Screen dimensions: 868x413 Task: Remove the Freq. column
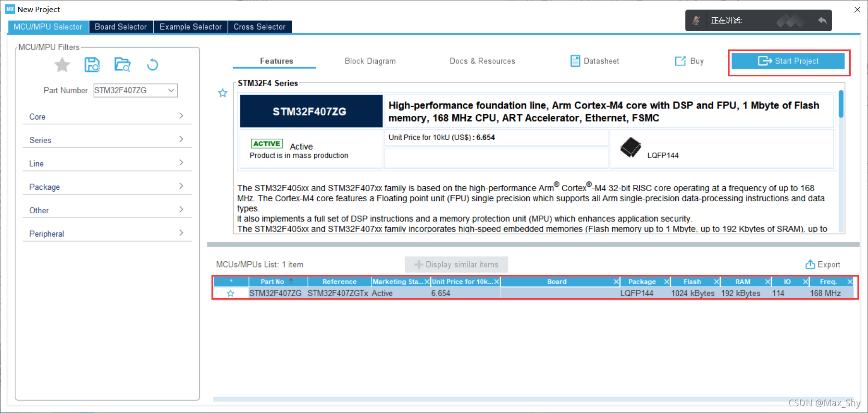tap(850, 282)
